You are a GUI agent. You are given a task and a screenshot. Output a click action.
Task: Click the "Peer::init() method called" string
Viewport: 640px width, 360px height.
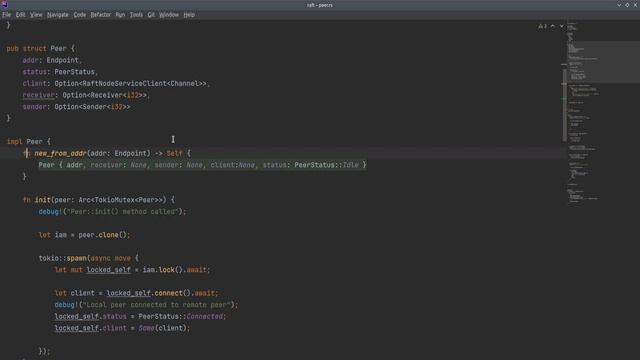tap(122, 212)
